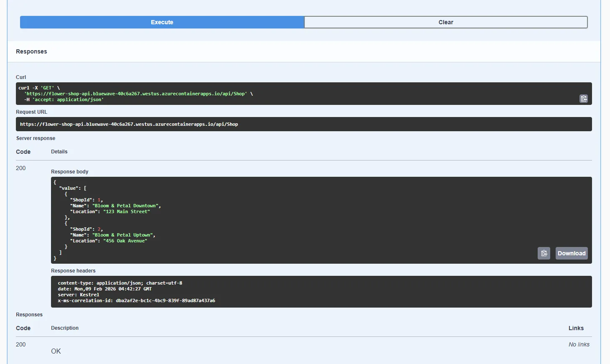
Task: Click the server response 200 status code
Action: coord(20,168)
